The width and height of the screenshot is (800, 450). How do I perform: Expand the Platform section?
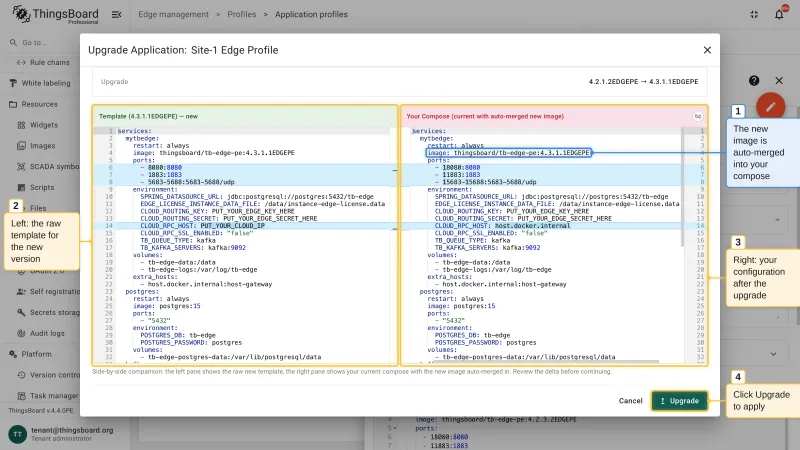36,354
